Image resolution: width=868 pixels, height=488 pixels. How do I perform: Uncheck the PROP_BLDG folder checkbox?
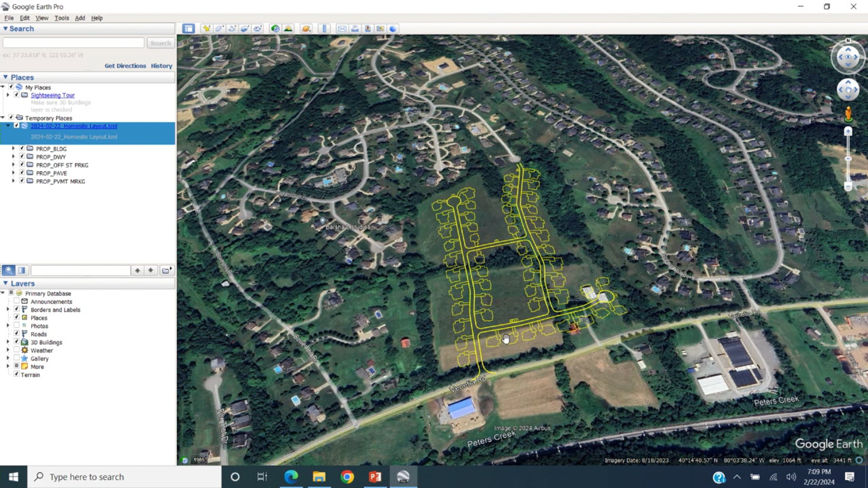coord(22,149)
